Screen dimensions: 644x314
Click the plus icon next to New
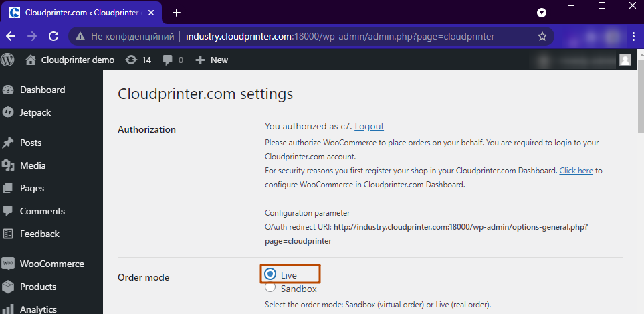(x=200, y=60)
